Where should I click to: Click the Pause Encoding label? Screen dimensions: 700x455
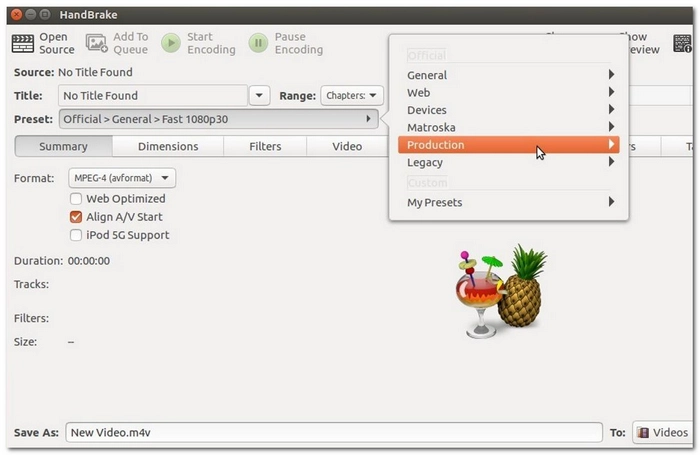tap(299, 43)
